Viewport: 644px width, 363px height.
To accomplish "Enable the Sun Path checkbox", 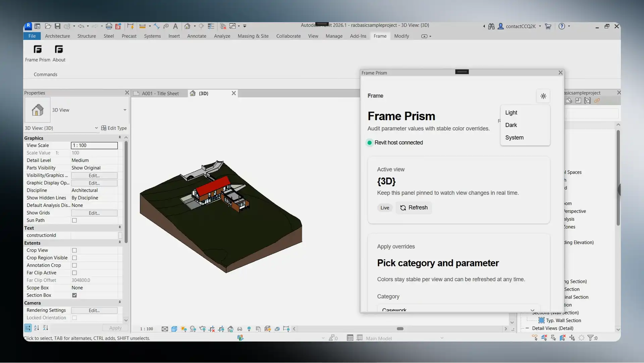I will click(74, 220).
